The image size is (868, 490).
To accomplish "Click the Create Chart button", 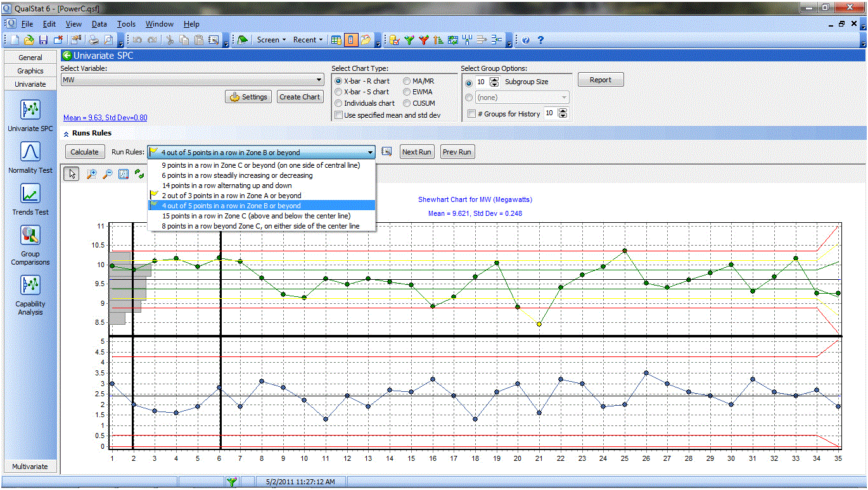I will click(300, 97).
